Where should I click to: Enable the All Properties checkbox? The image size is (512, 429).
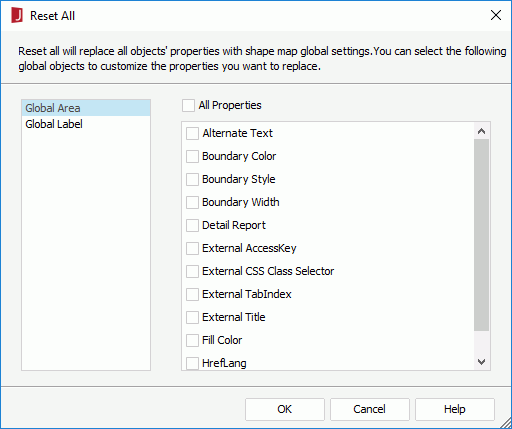coord(188,105)
